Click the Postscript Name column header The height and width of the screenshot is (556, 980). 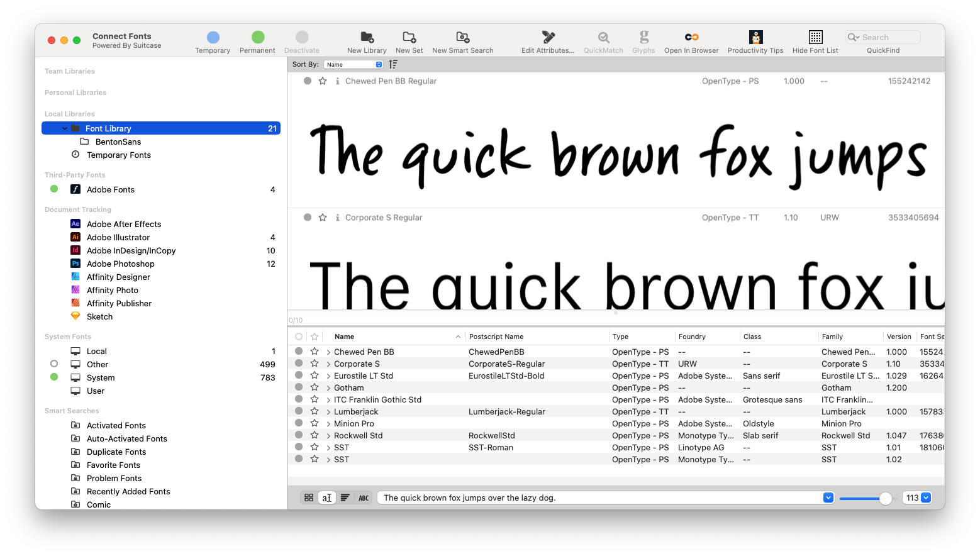click(496, 337)
